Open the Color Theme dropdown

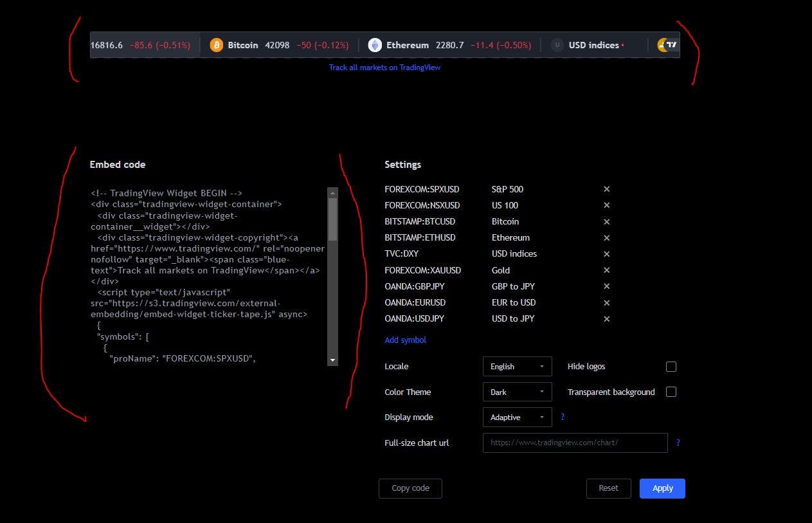tap(518, 392)
